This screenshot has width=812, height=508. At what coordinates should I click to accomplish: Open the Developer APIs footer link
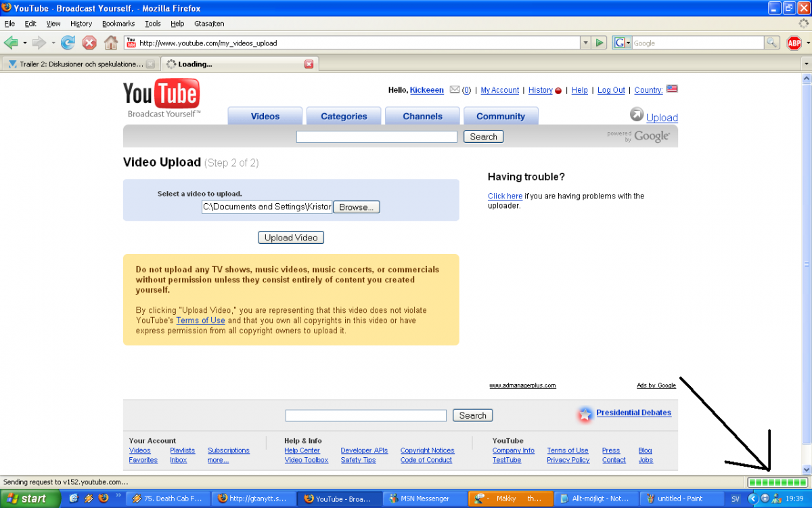click(364, 450)
